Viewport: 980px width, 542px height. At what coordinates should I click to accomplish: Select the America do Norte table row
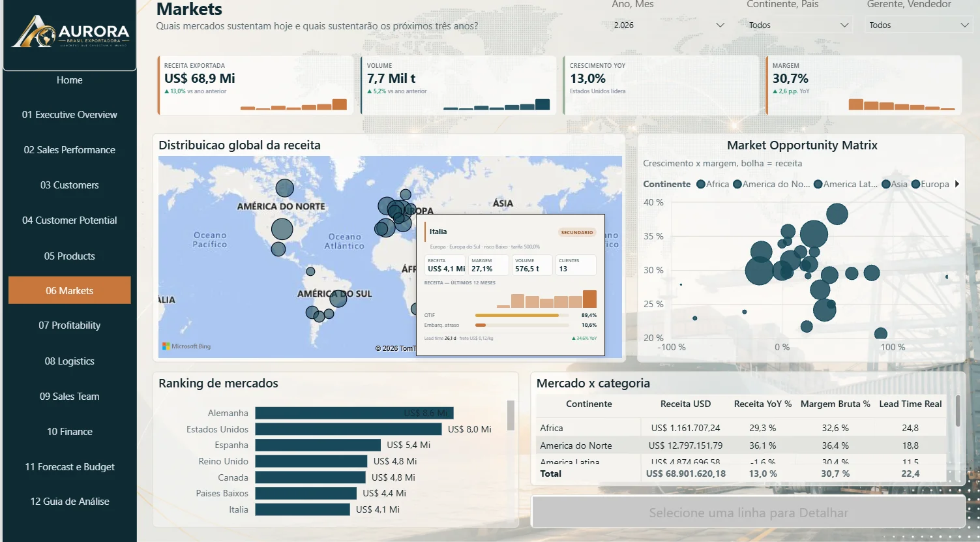(741, 445)
